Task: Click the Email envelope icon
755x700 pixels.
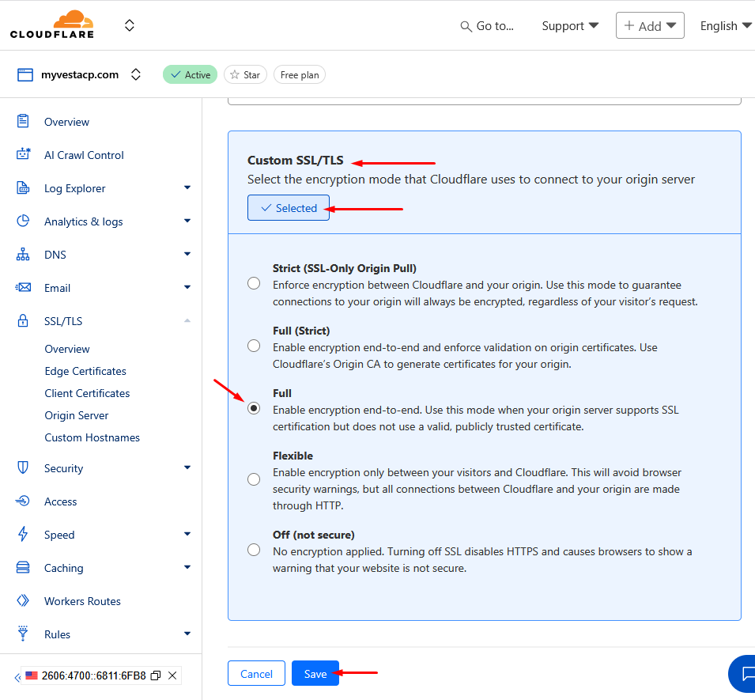Action: tap(23, 288)
